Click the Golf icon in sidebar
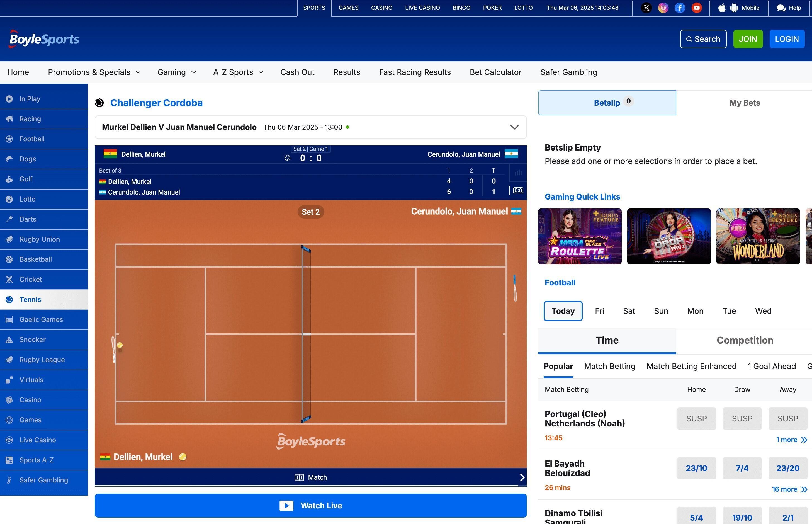Image resolution: width=812 pixels, height=524 pixels. [x=9, y=179]
